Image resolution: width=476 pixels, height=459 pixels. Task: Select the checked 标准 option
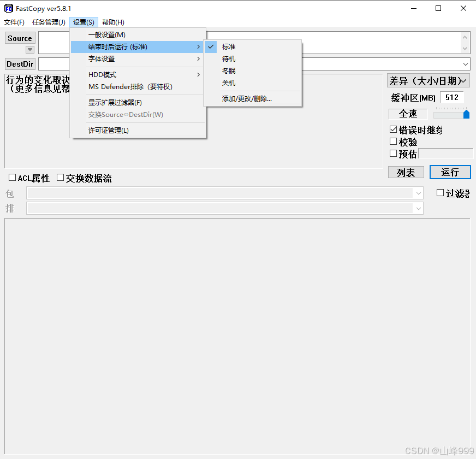tap(253, 47)
